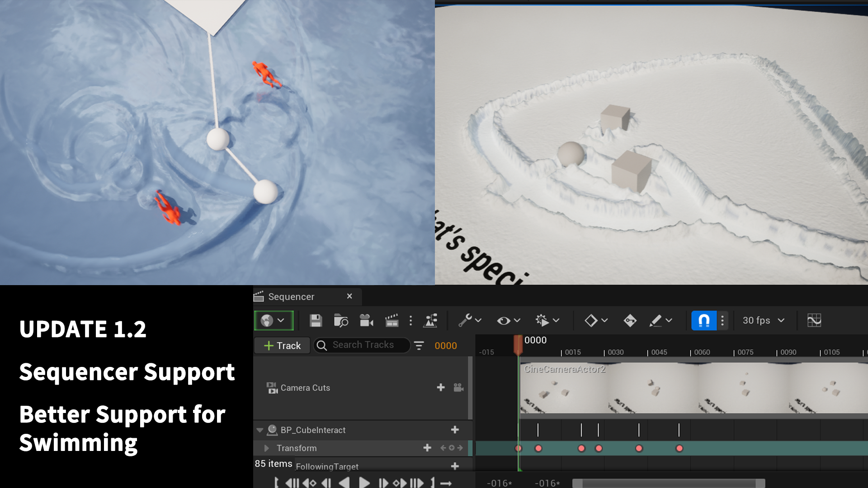Click the Save sequence icon

(x=316, y=321)
